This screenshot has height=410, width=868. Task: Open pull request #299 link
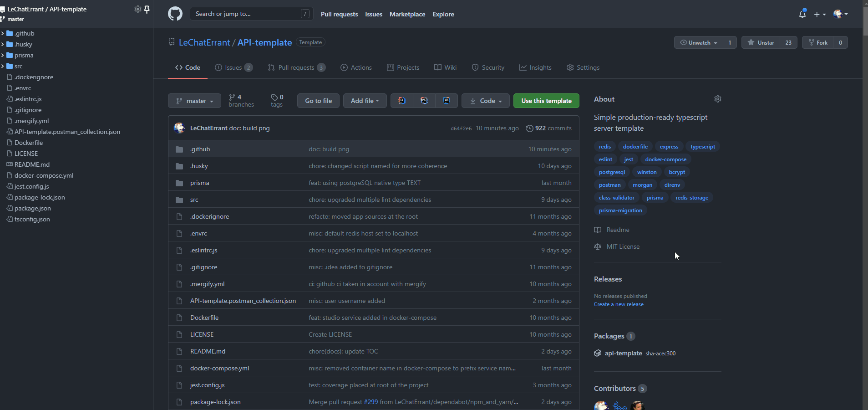tap(371, 402)
